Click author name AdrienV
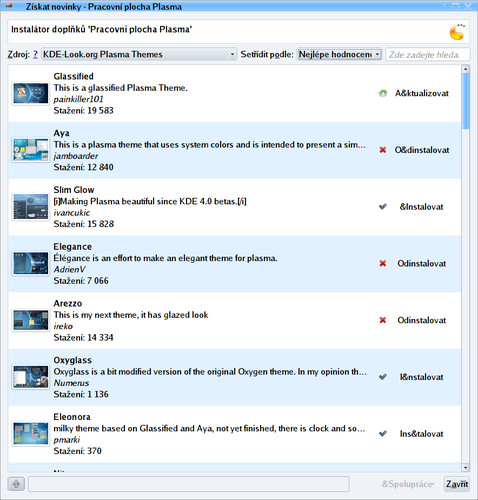 [69, 269]
